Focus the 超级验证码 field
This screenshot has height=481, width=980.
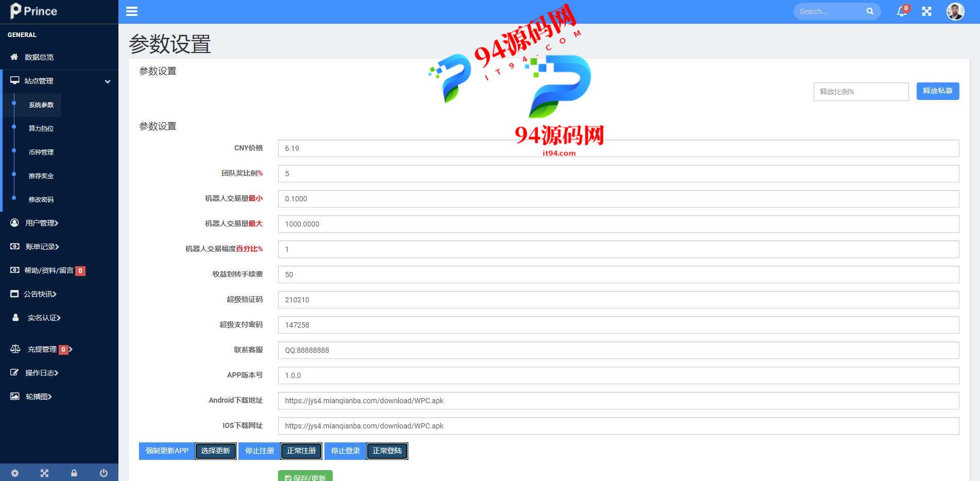[x=618, y=300]
